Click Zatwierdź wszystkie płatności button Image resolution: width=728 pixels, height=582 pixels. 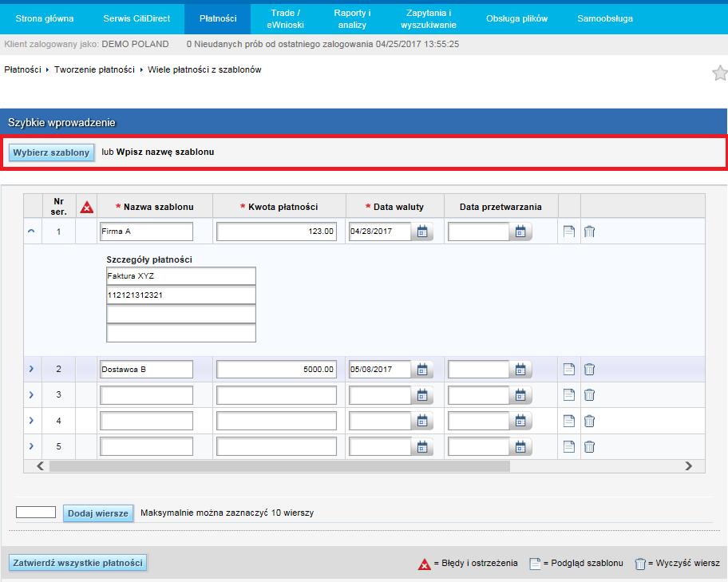pyautogui.click(x=77, y=563)
